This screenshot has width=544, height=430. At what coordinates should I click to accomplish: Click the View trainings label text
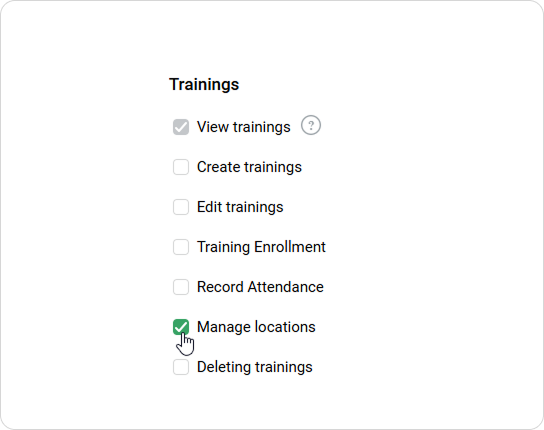click(244, 127)
